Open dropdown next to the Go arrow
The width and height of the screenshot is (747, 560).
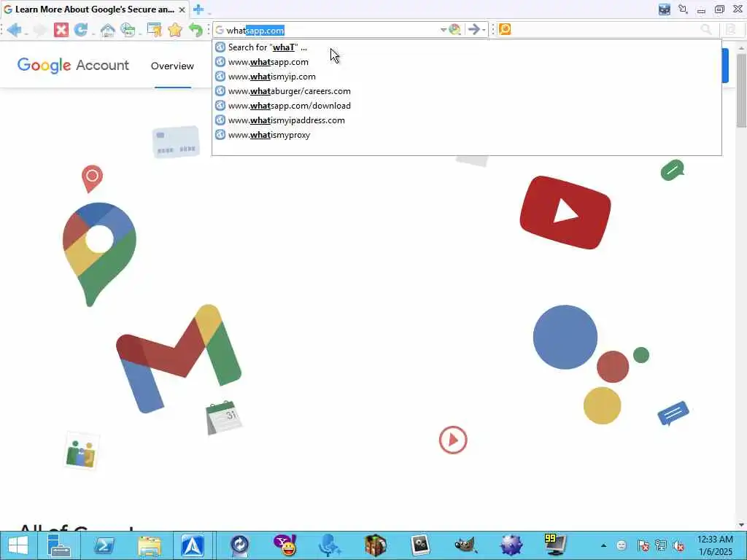tap(484, 30)
